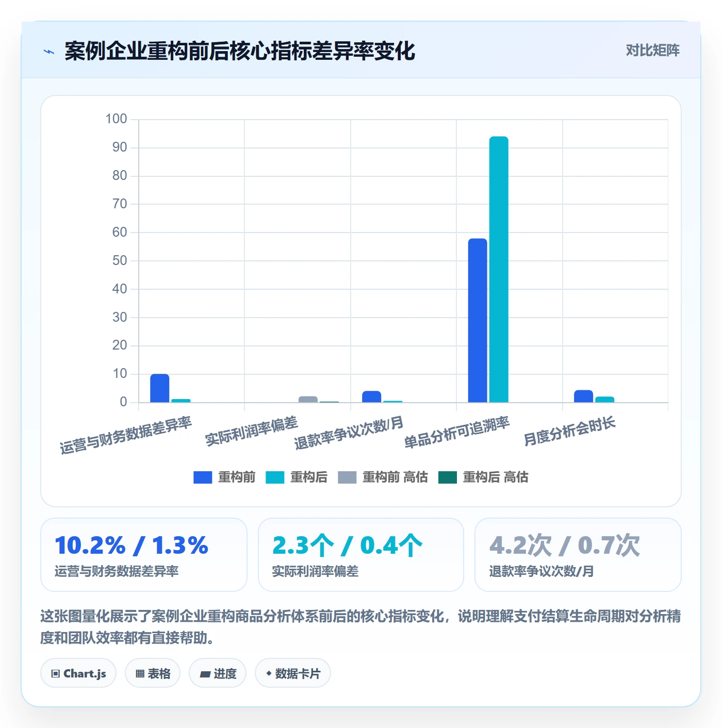Click the card caption 实际利润率偏差
Screen dimensions: 722x728
315,571
